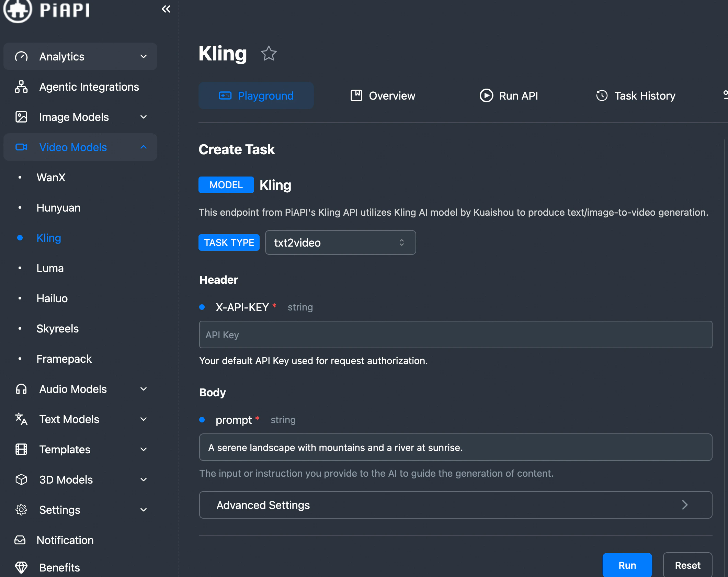Click into the prompt text field
The width and height of the screenshot is (728, 577).
tap(456, 447)
